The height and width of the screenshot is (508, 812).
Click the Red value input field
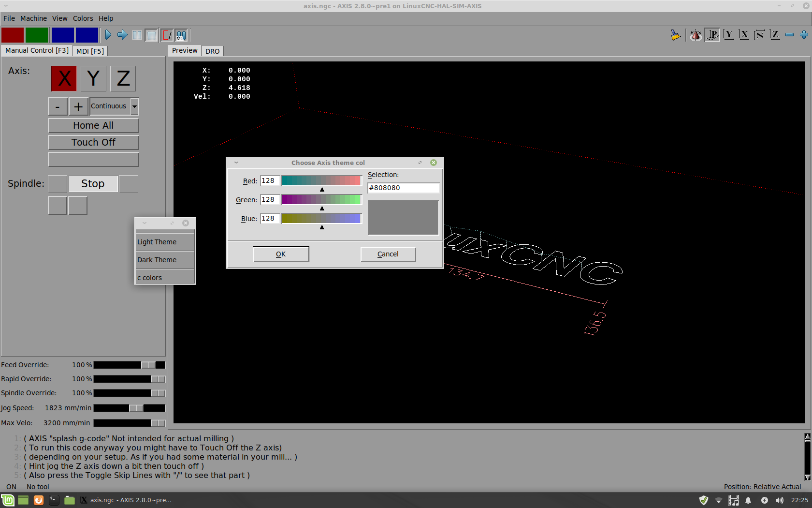click(270, 181)
